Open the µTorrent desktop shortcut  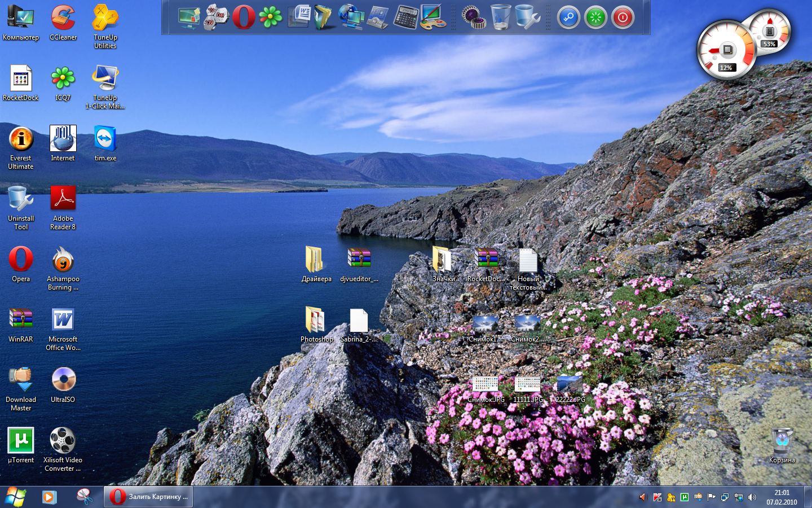(21, 440)
